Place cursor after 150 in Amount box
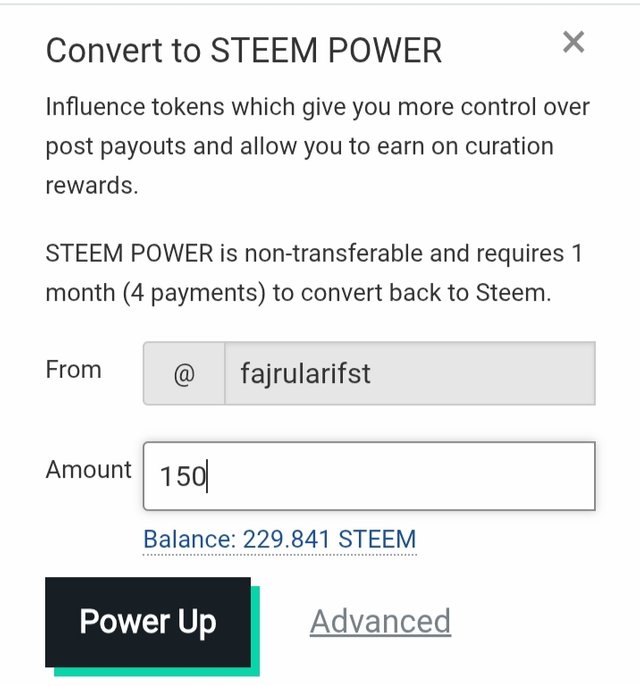The width and height of the screenshot is (640, 686). tap(207, 476)
